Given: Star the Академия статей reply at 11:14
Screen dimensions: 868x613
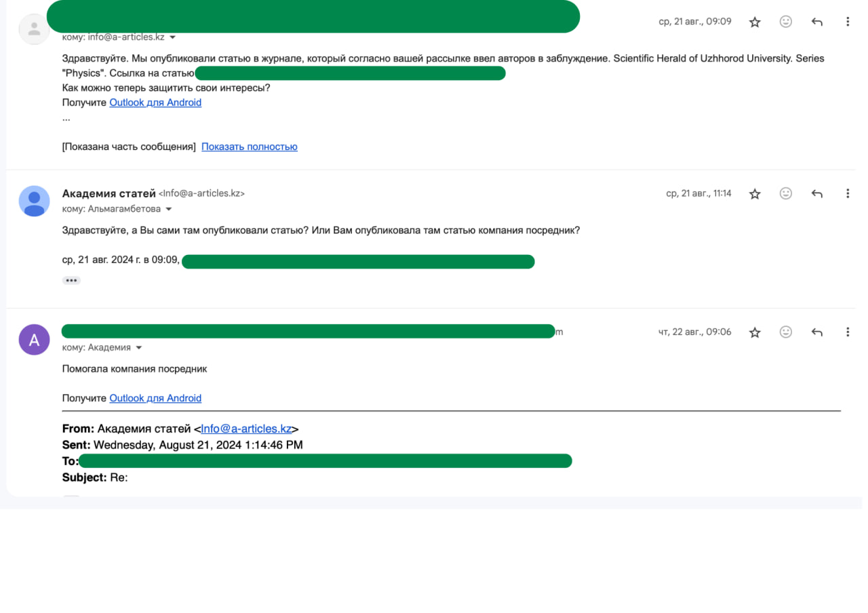Looking at the screenshot, I should (755, 194).
